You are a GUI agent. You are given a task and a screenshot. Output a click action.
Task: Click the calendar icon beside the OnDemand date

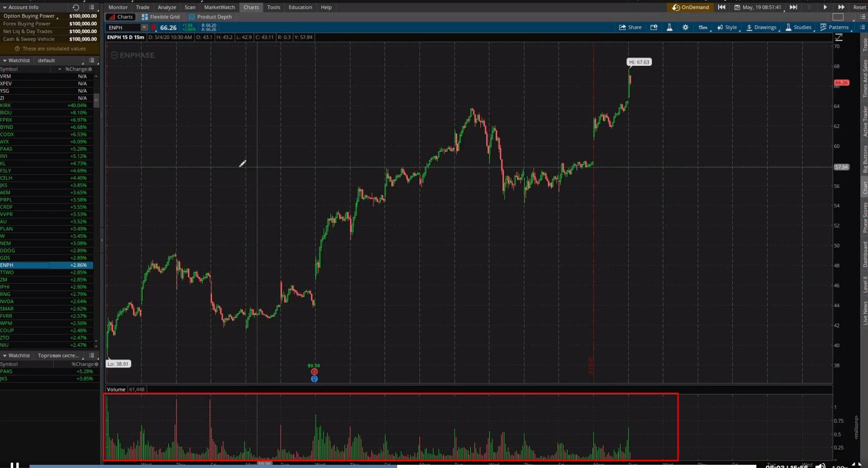(x=737, y=7)
